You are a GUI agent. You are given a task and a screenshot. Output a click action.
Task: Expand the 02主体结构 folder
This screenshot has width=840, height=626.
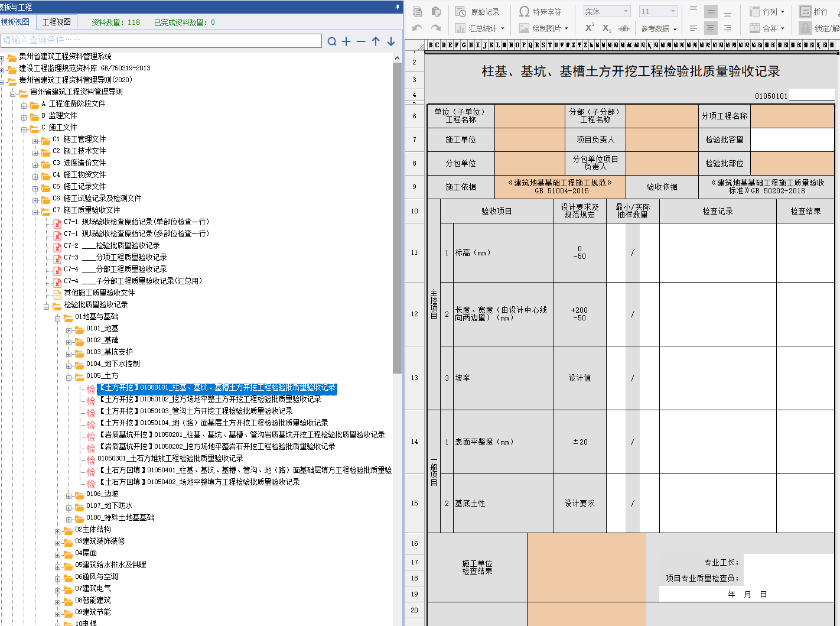pos(58,531)
